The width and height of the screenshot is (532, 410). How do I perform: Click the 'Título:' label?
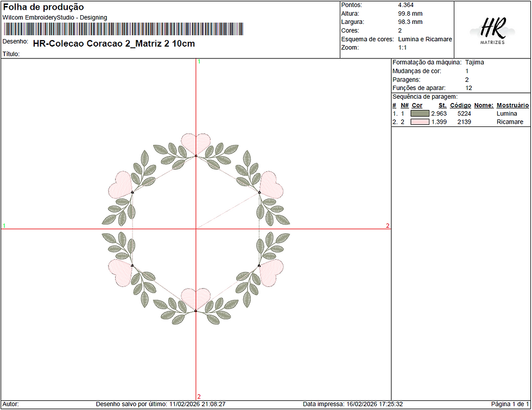pos(11,54)
